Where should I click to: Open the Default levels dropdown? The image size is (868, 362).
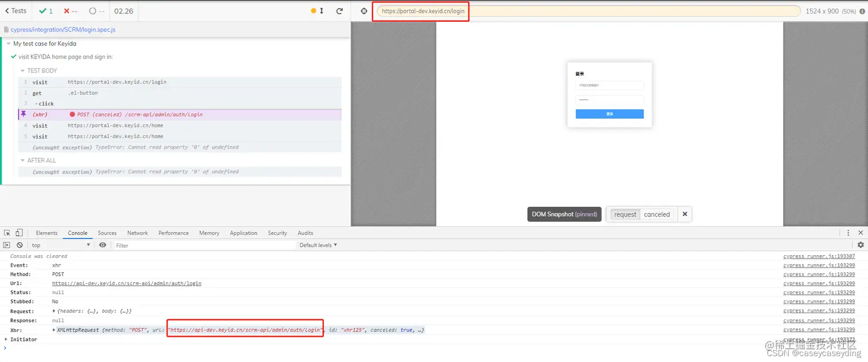(x=318, y=245)
